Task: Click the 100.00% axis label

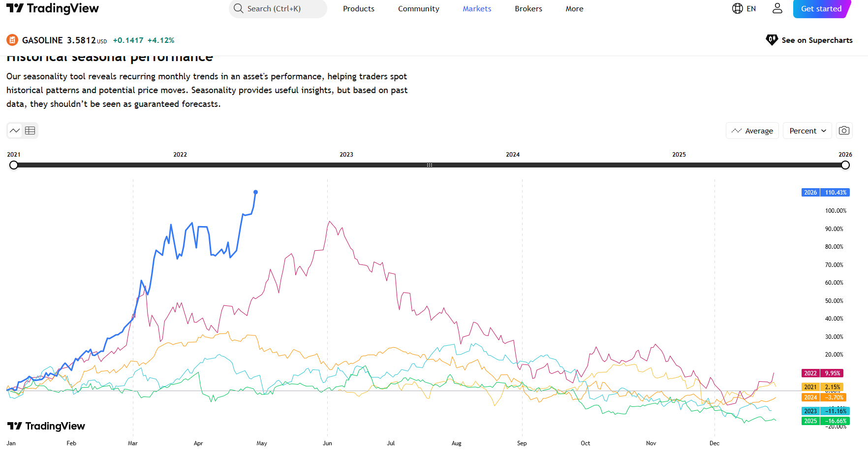Action: pos(836,211)
